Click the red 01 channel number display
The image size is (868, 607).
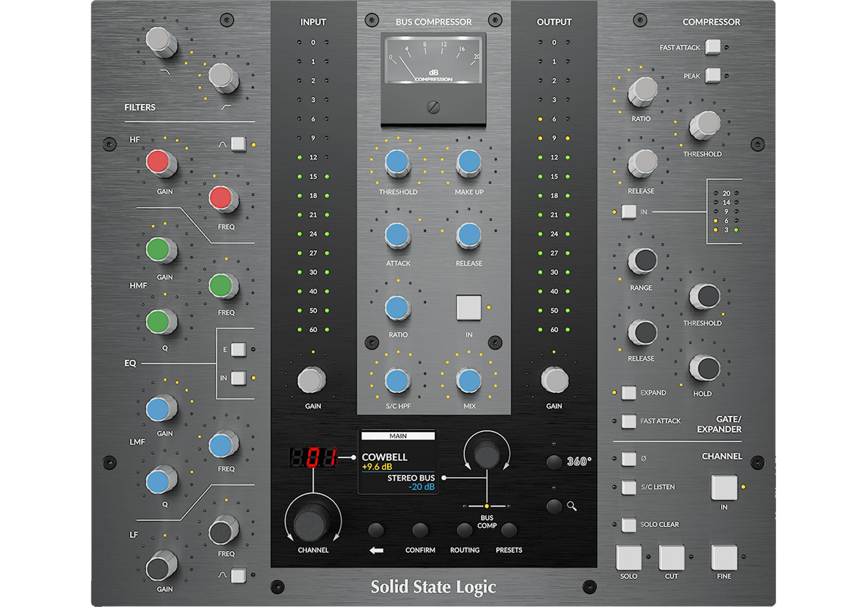tap(314, 458)
